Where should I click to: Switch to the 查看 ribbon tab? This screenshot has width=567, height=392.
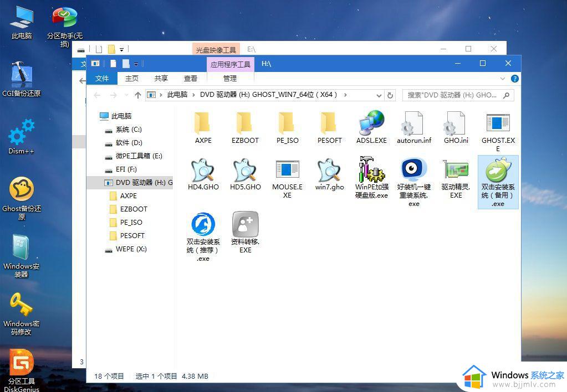click(191, 79)
